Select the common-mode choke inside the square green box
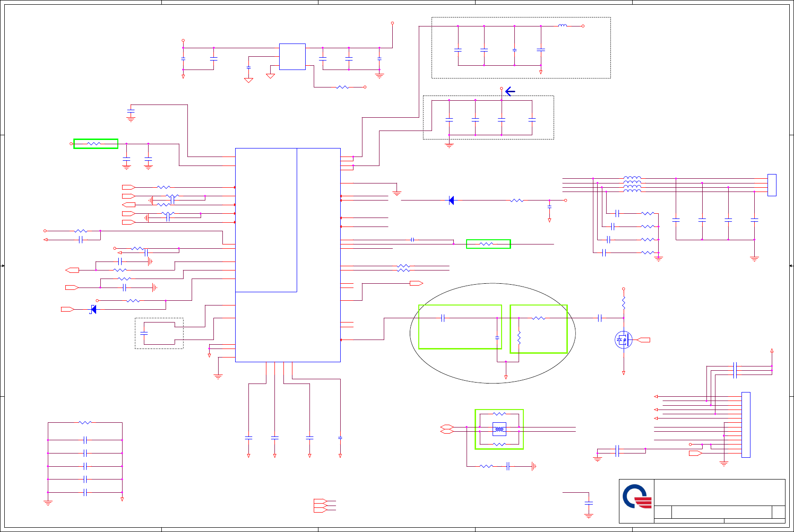This screenshot has height=532, width=794. 499,429
